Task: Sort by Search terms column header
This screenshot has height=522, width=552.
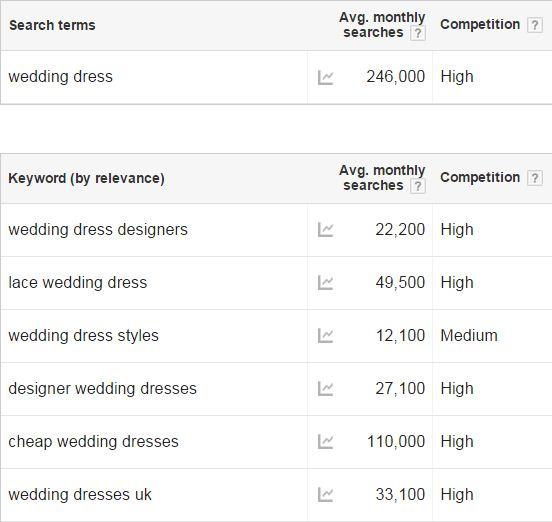Action: coord(52,25)
